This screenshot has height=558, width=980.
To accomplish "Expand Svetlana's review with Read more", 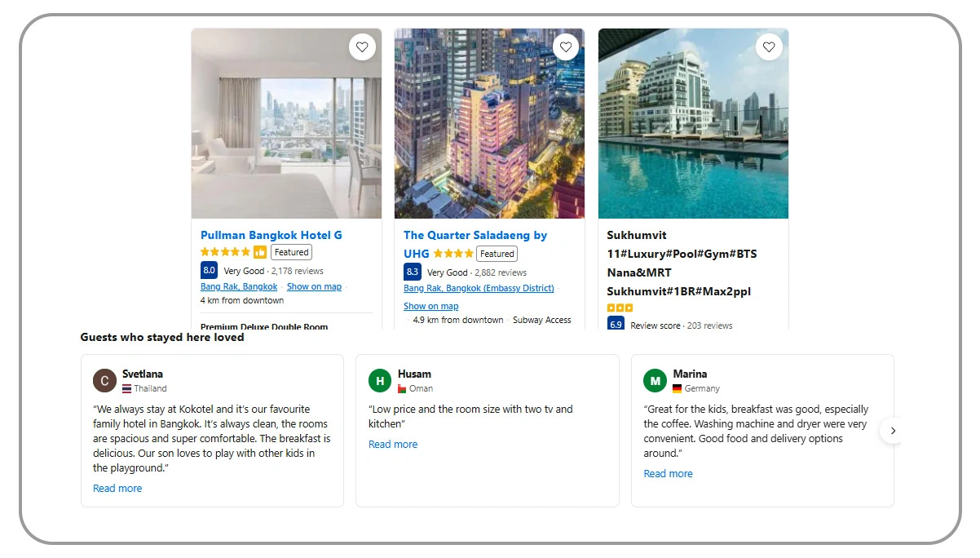I will pos(117,489).
